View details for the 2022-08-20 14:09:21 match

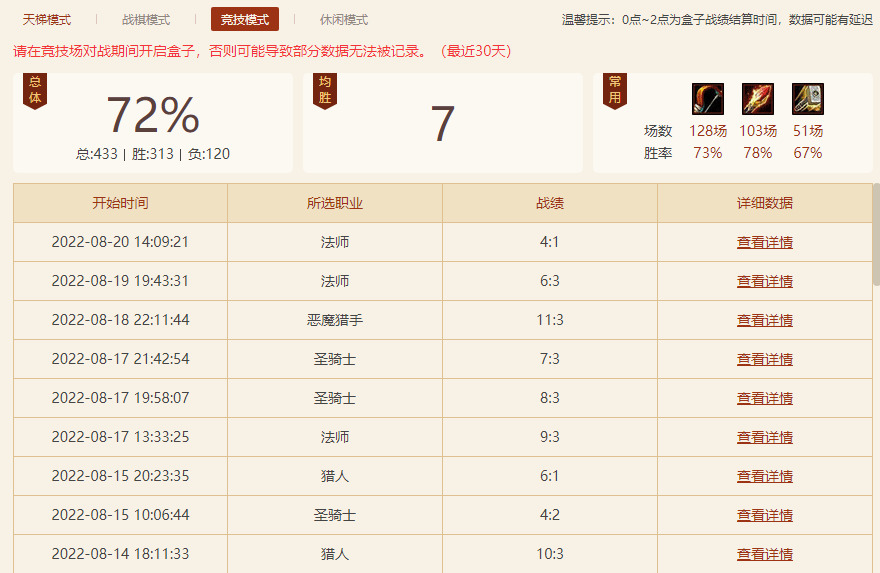coord(765,242)
